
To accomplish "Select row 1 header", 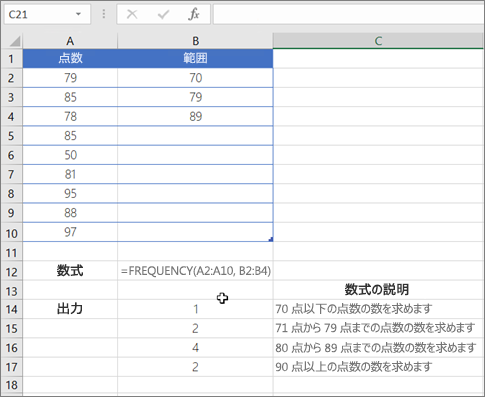I will [11, 59].
